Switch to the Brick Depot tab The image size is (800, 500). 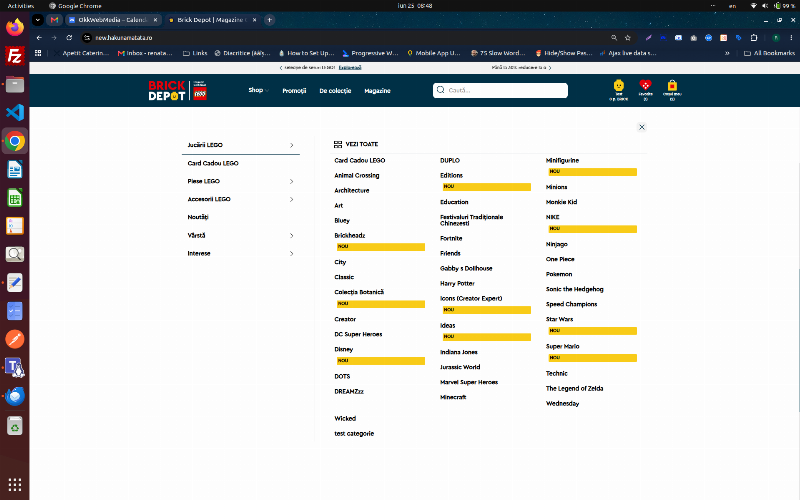213,20
